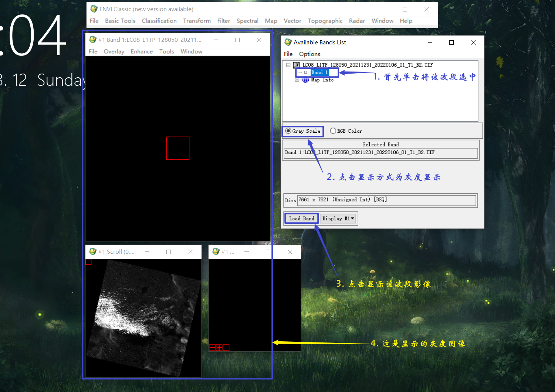Select the RGB Color radio button
The width and height of the screenshot is (555, 392).
click(x=333, y=131)
